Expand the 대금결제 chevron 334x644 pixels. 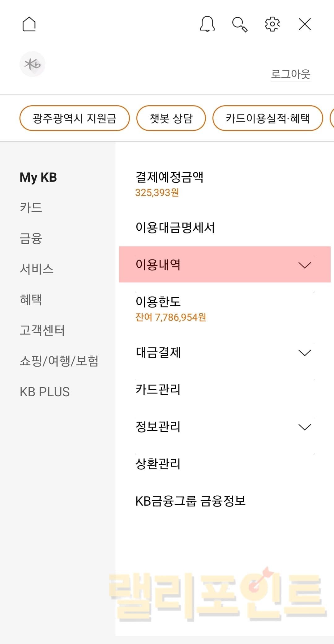(305, 353)
